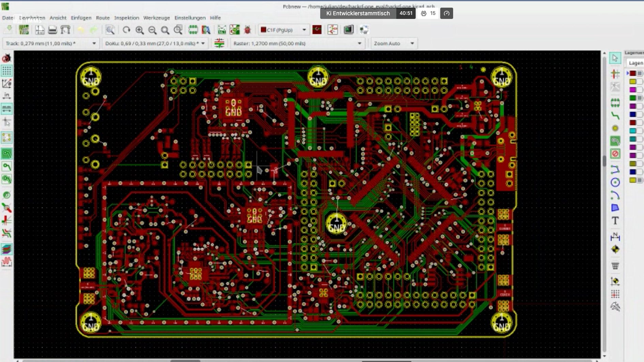Select the Add text tool
Viewport: 644px width, 362px height.
pos(615,221)
